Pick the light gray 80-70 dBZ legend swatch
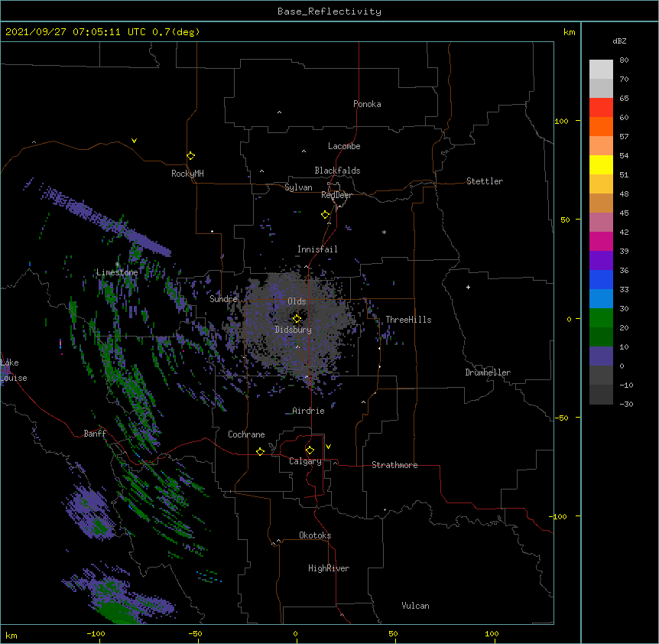This screenshot has height=644, width=659. (x=601, y=69)
